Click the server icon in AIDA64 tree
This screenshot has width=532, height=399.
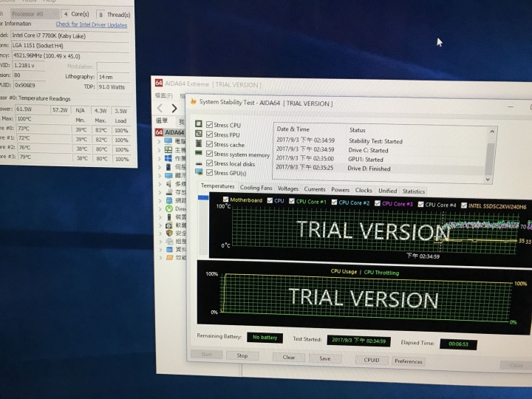[168, 166]
